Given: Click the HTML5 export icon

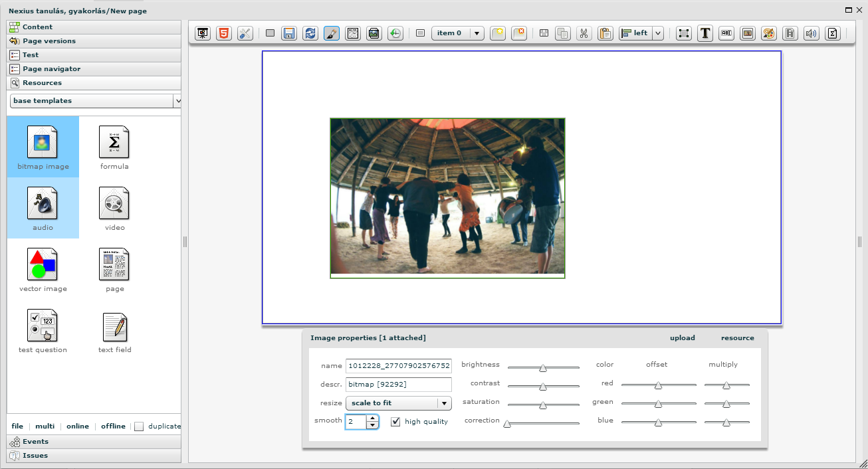Looking at the screenshot, I should (x=224, y=33).
